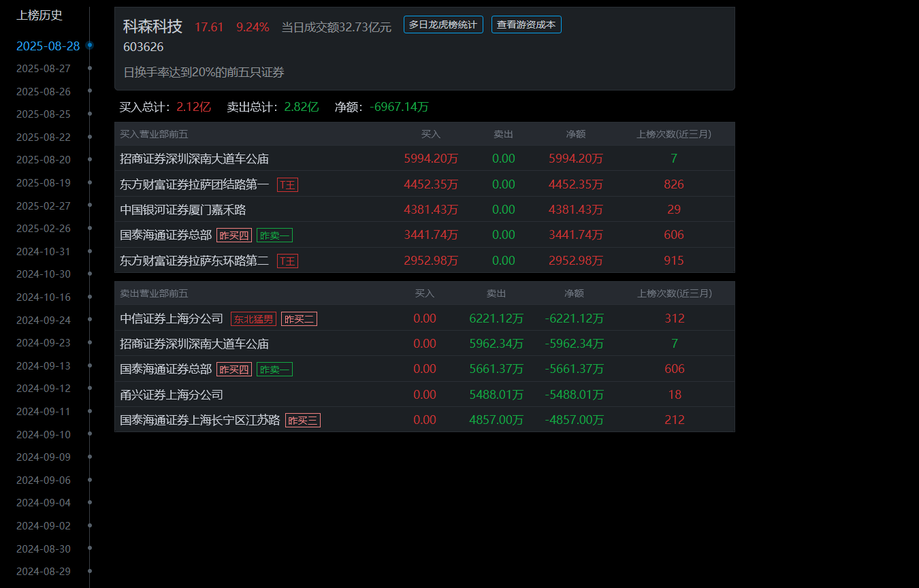Screen dimensions: 919x588
Task: Select the 2025-08-19 history date
Action: (44, 183)
